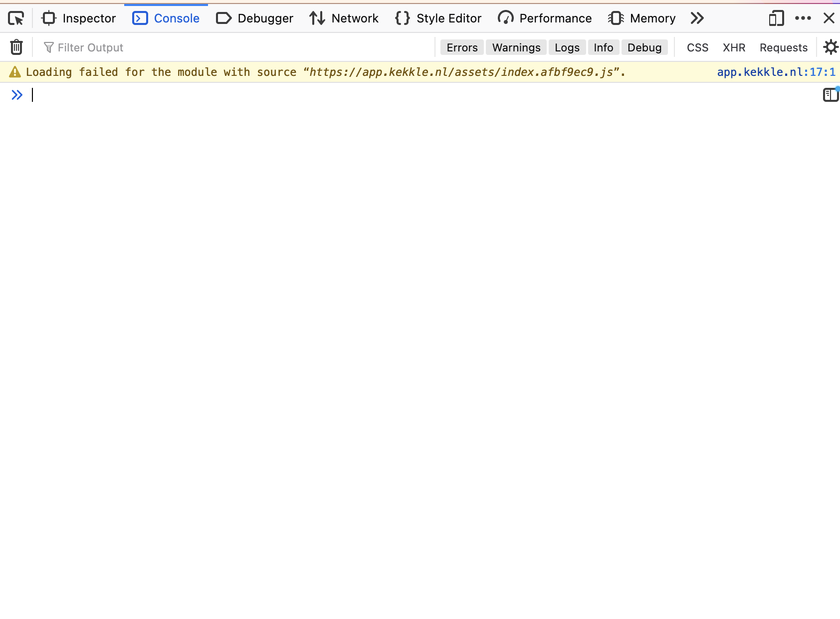Screen dimensions: 840x619
Task: Toggle the XHR filter
Action: 734,47
